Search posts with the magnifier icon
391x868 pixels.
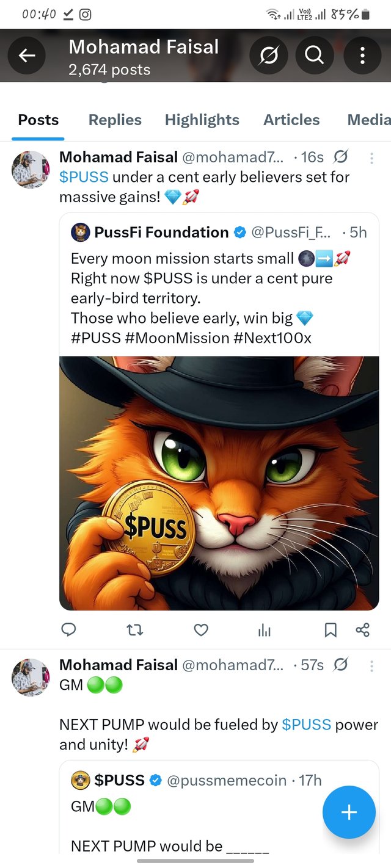click(x=315, y=56)
